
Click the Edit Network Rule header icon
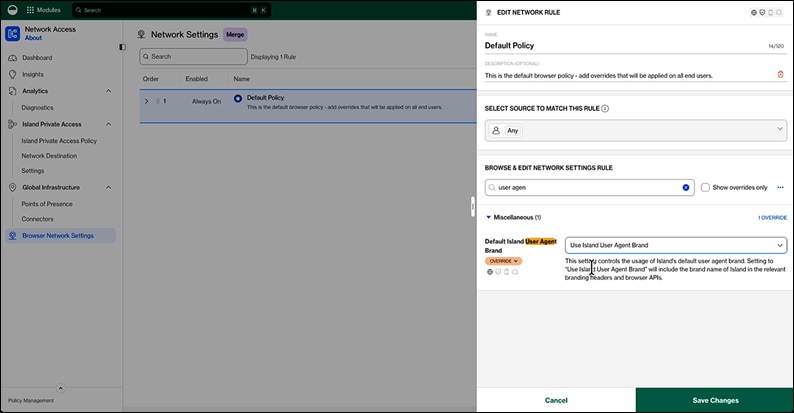(x=489, y=13)
